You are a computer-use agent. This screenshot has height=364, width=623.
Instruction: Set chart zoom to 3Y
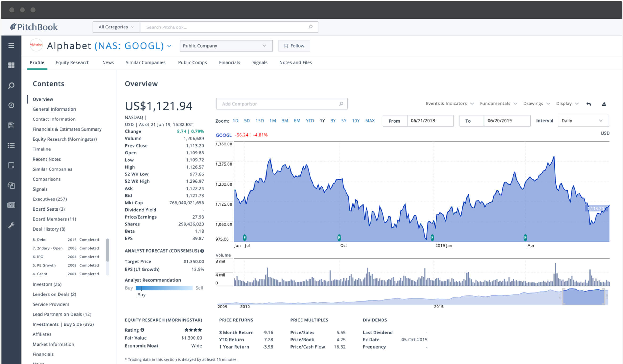point(333,121)
